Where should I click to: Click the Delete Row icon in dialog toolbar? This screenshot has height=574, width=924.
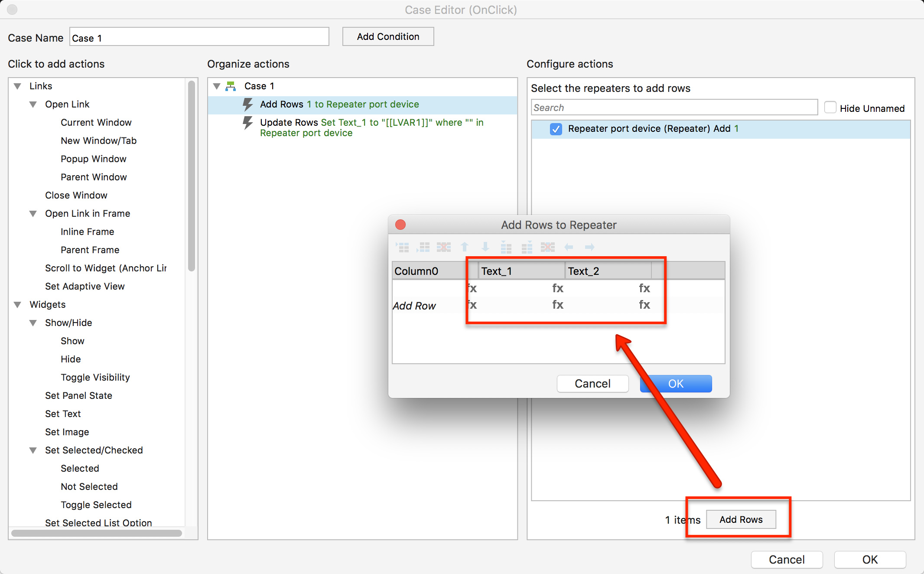tap(444, 247)
